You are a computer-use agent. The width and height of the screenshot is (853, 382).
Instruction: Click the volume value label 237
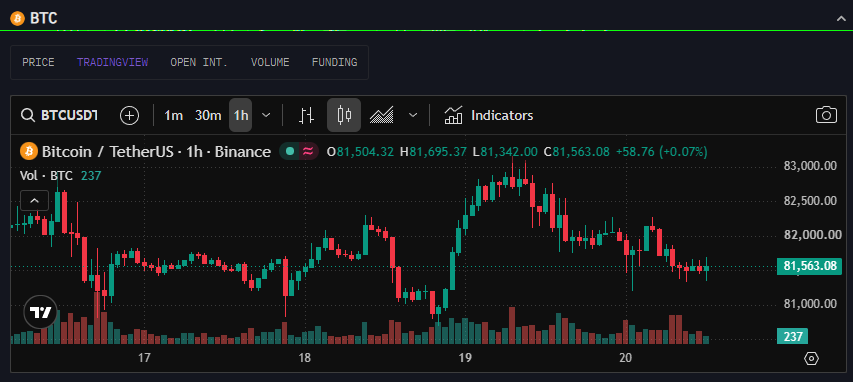coord(793,337)
